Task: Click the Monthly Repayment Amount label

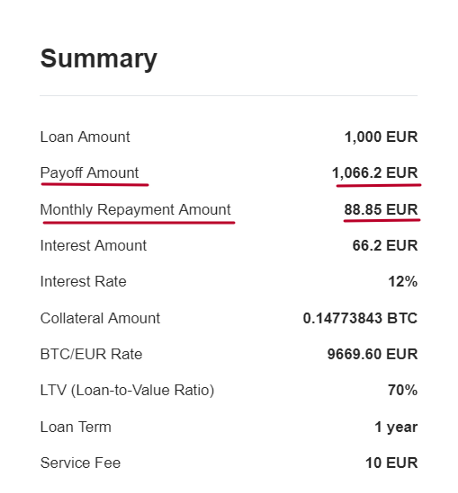Action: (135, 210)
